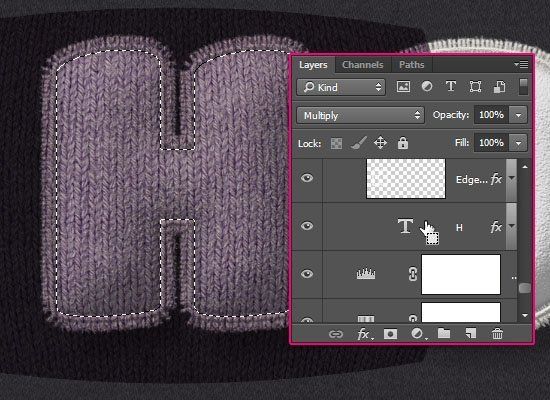The image size is (550, 400).
Task: Open the Multiply blend mode dropdown
Action: click(x=360, y=115)
